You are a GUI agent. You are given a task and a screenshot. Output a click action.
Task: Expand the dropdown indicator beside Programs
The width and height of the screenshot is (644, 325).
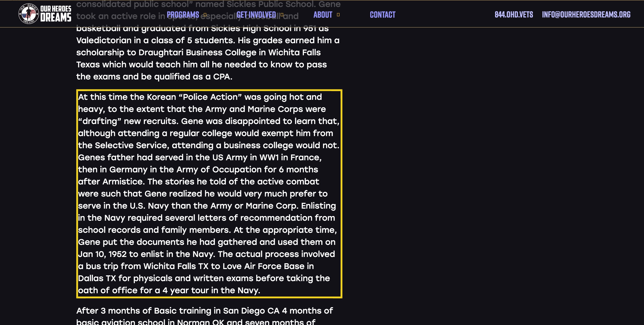click(205, 15)
